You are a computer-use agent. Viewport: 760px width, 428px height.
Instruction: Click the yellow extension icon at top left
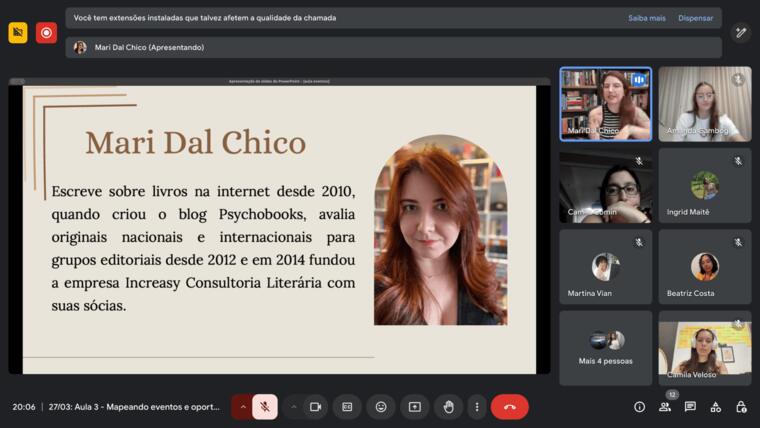(x=18, y=32)
